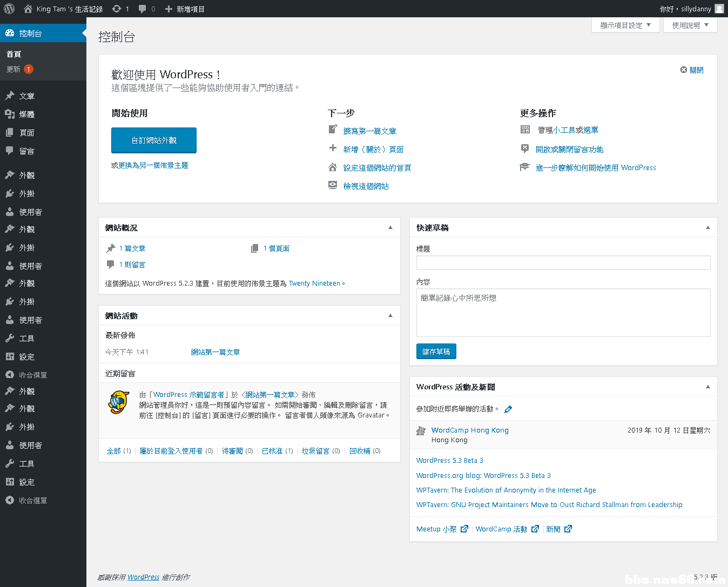
Task: Dismiss welcome panel with 關閉
Action: [692, 70]
